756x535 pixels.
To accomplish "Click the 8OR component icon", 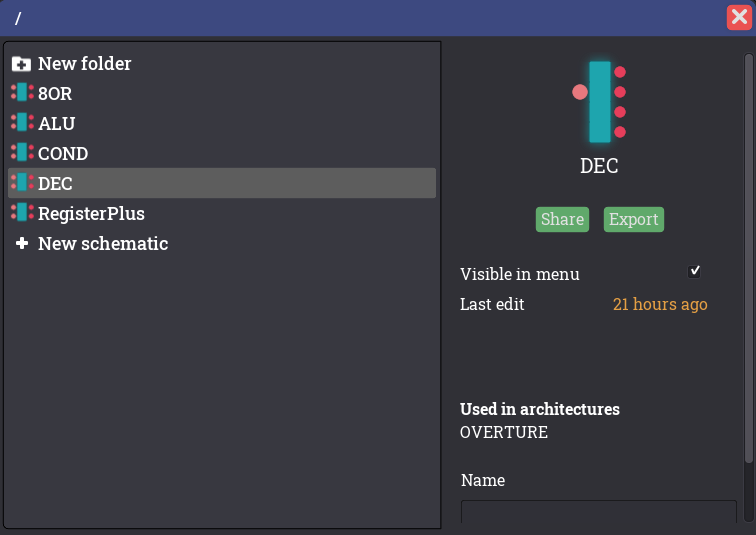I will (x=21, y=93).
